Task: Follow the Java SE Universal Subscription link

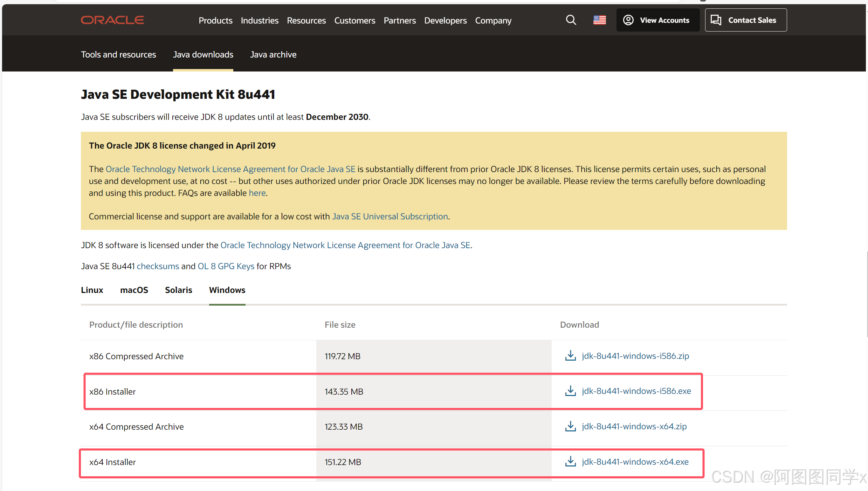Action: coord(390,216)
